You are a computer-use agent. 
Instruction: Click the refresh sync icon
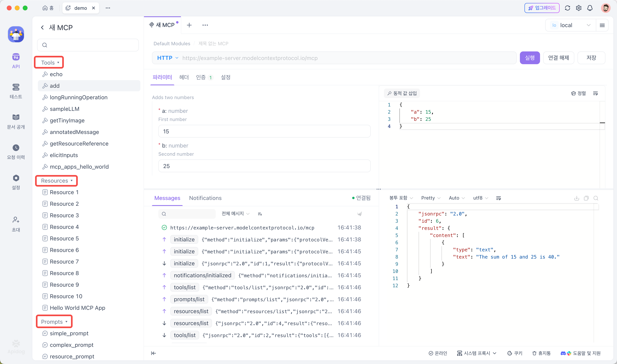click(567, 8)
